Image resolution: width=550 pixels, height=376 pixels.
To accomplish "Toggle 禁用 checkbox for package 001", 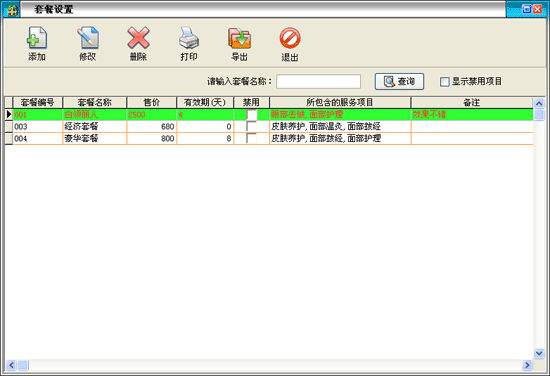I will click(251, 114).
